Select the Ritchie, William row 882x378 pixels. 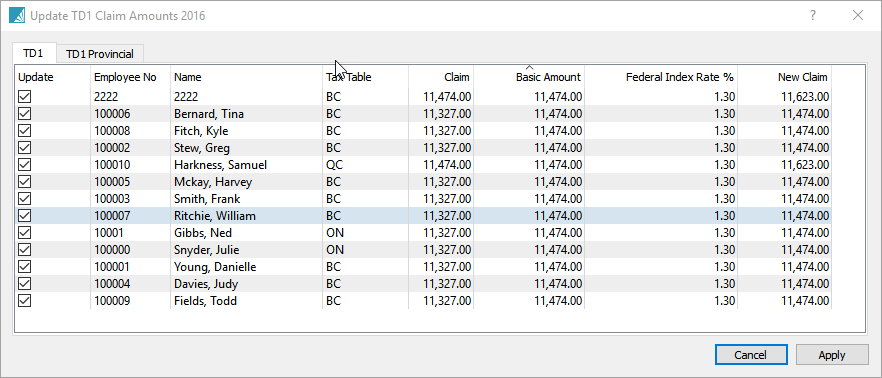coord(439,216)
